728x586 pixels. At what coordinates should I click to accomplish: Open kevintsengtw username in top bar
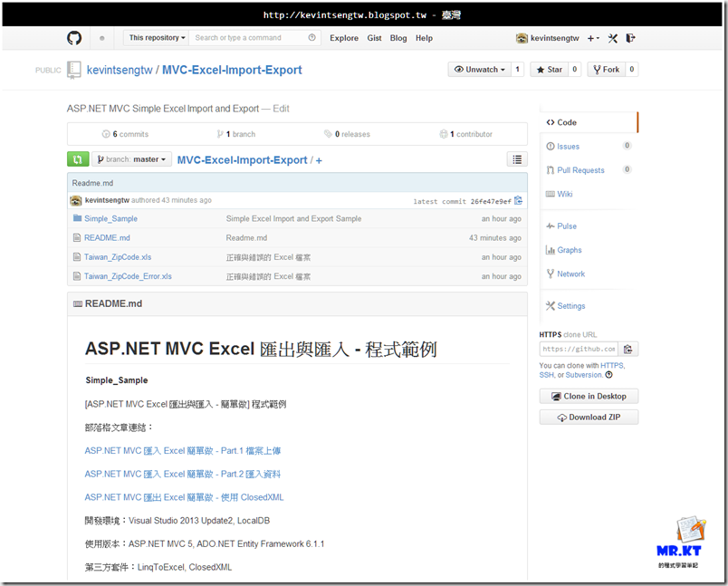(x=555, y=38)
